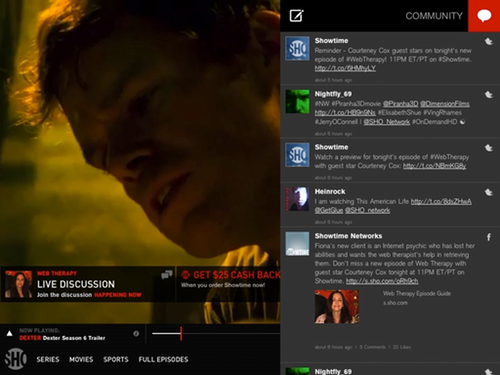The image size is (500, 375).
Task: Open the Movies menu
Action: coord(81,359)
